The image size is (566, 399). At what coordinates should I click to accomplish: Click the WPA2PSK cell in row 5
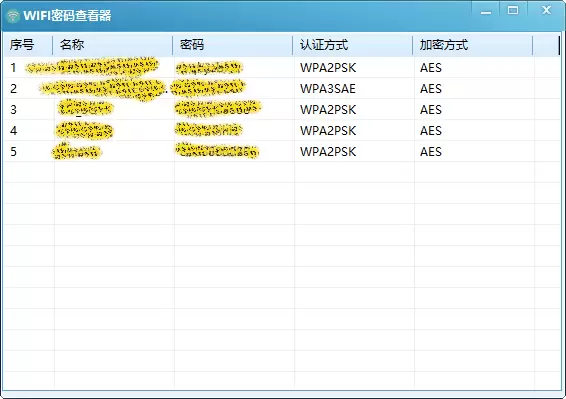pyautogui.click(x=328, y=151)
